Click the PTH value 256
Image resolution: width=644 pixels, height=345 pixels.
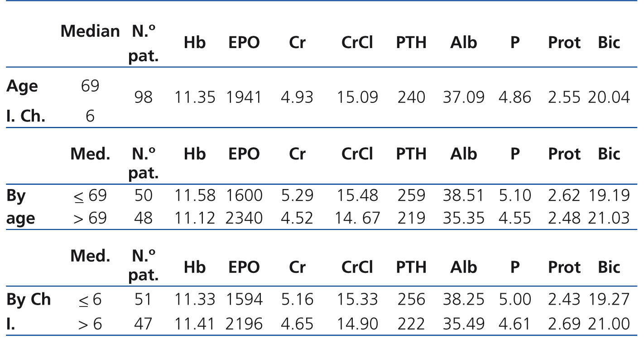click(411, 300)
